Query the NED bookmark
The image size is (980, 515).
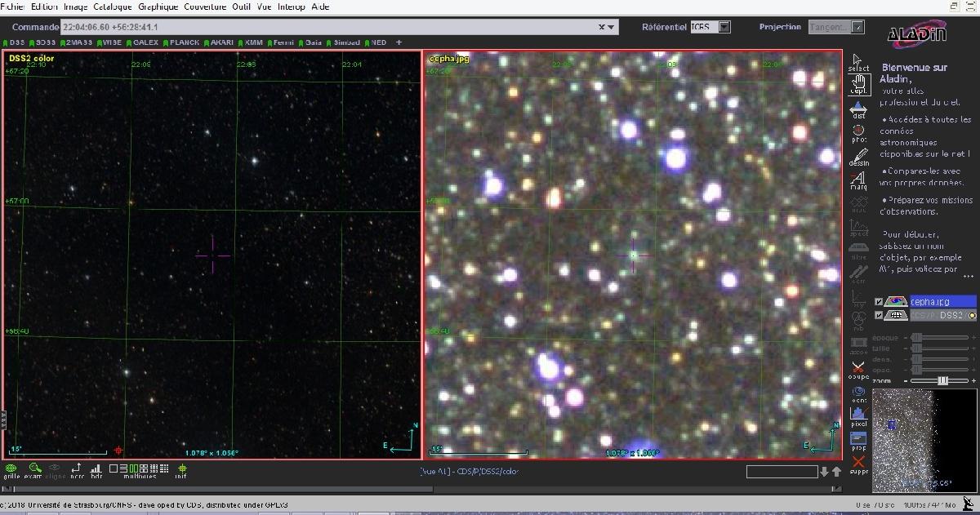(x=376, y=42)
